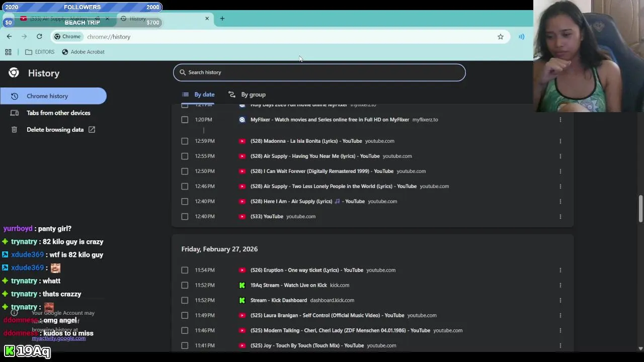Viewport: 644px width, 362px height.
Task: Click YouTube favicon of Eruption entry
Action: pyautogui.click(x=242, y=270)
